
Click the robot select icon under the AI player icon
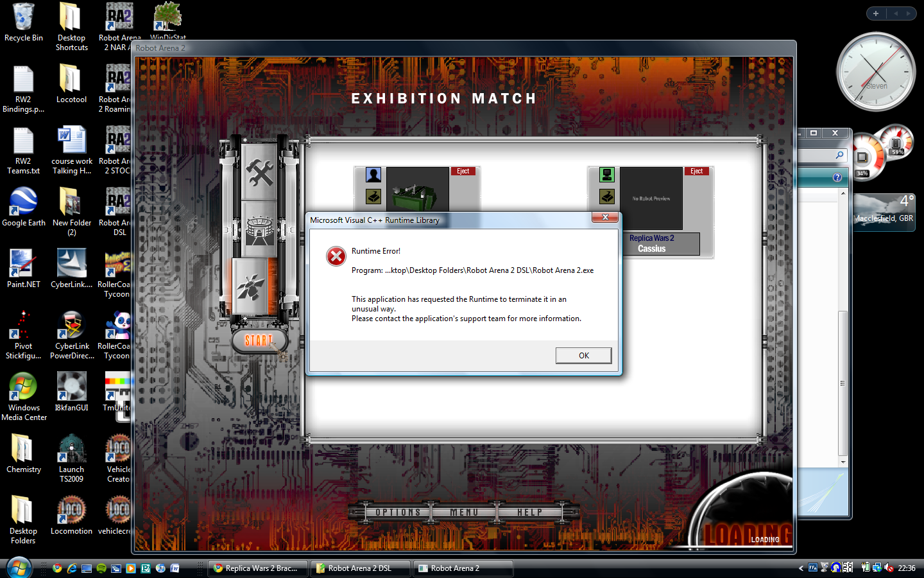[607, 197]
